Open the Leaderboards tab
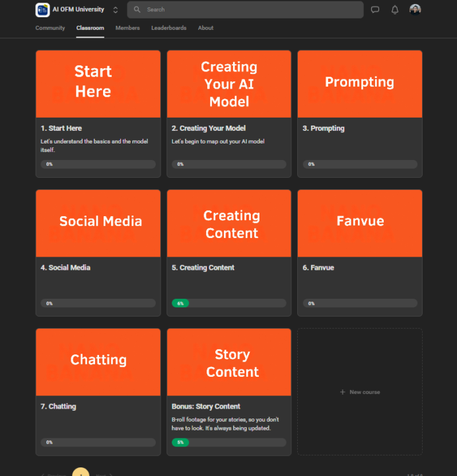Screen dimensions: 457x476 point(168,28)
